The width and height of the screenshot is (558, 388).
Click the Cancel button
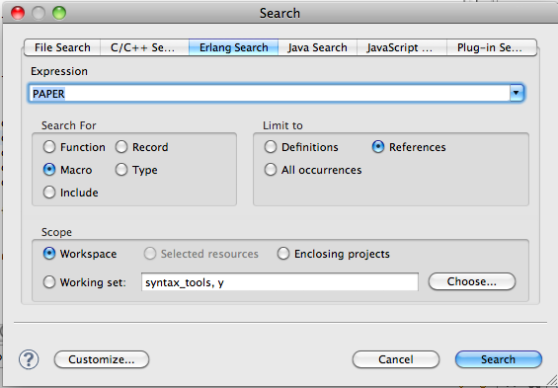coord(396,360)
